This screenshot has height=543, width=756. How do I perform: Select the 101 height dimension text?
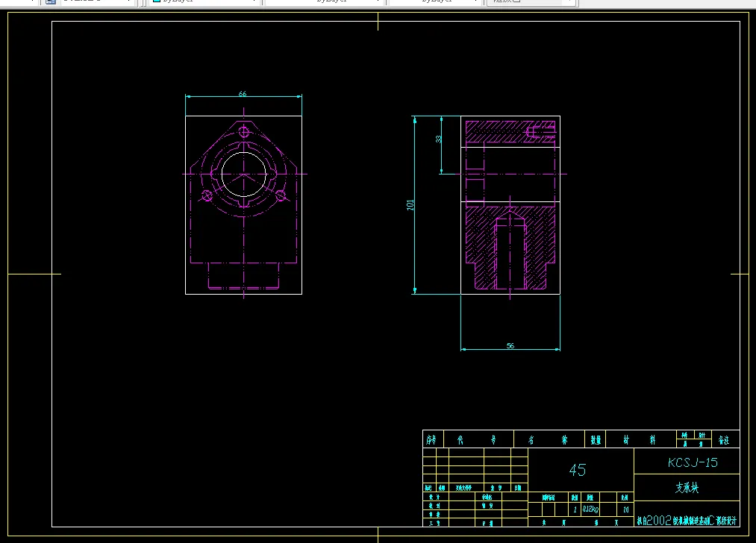coord(410,205)
